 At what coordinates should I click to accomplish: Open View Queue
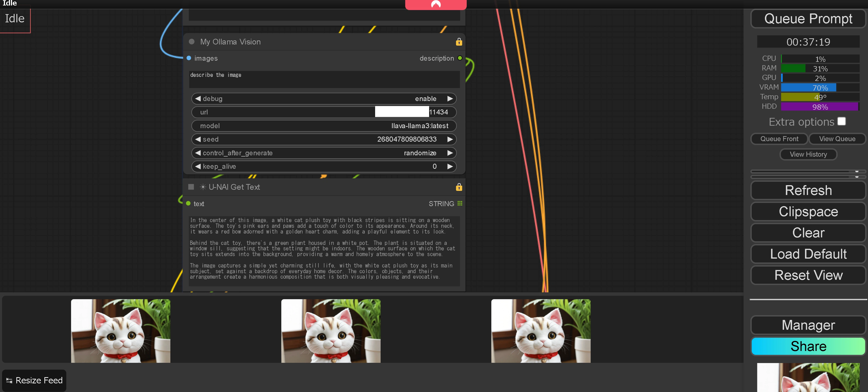[837, 139]
